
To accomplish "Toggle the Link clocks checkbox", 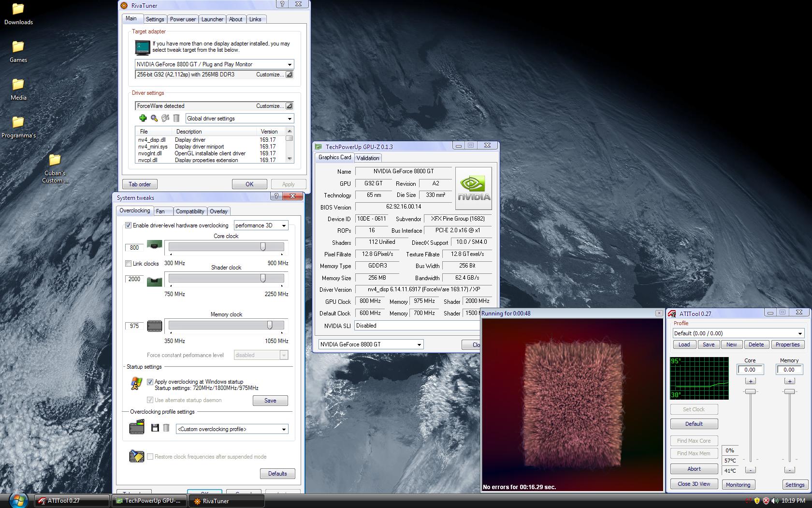I will [x=128, y=264].
